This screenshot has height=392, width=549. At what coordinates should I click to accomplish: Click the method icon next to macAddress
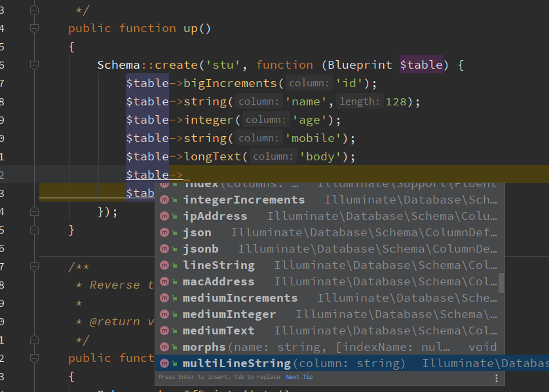[x=165, y=281]
